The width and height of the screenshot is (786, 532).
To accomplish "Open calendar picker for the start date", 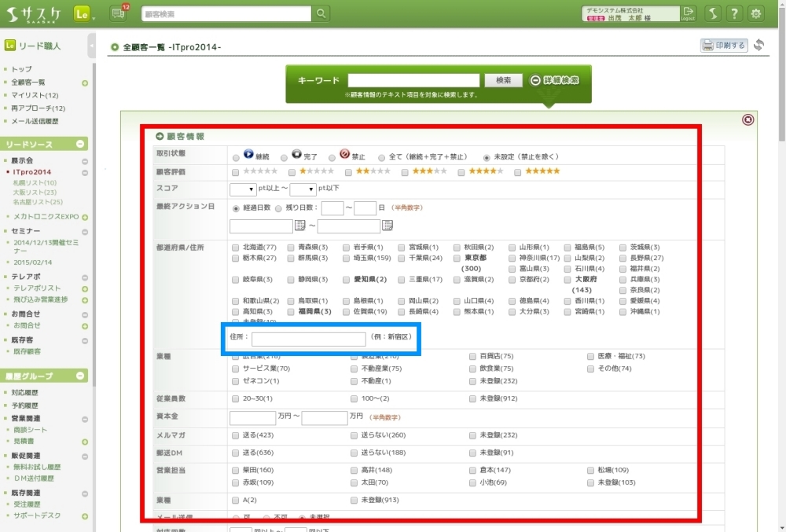I will pos(299,226).
